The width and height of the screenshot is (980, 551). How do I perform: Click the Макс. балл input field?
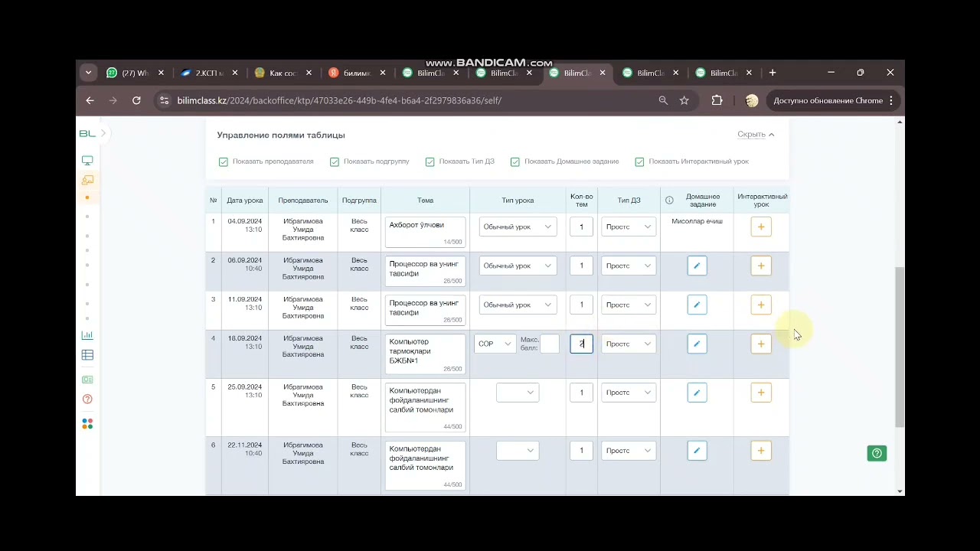coord(549,344)
